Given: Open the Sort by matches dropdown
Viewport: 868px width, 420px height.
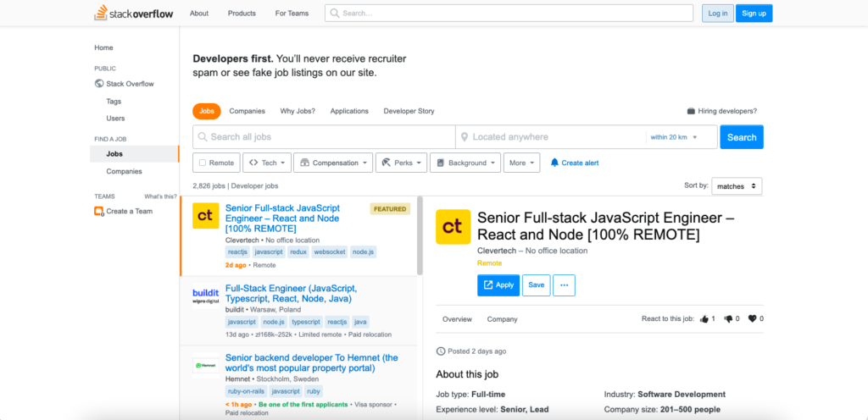Looking at the screenshot, I should (x=735, y=185).
